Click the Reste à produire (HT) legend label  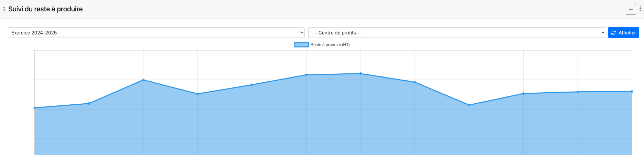(330, 45)
